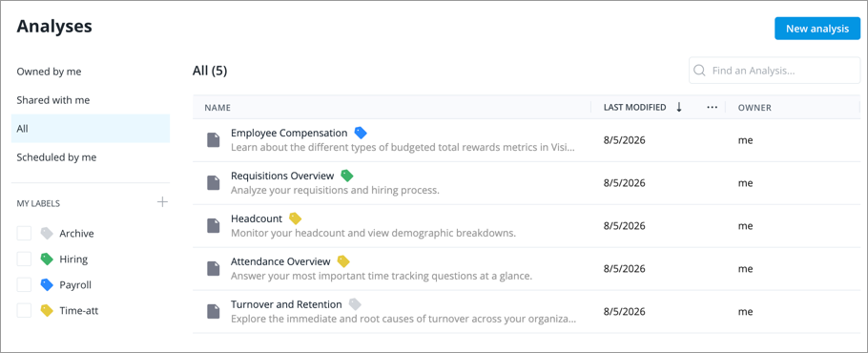
Task: Check the Payroll label checkbox
Action: [x=24, y=285]
